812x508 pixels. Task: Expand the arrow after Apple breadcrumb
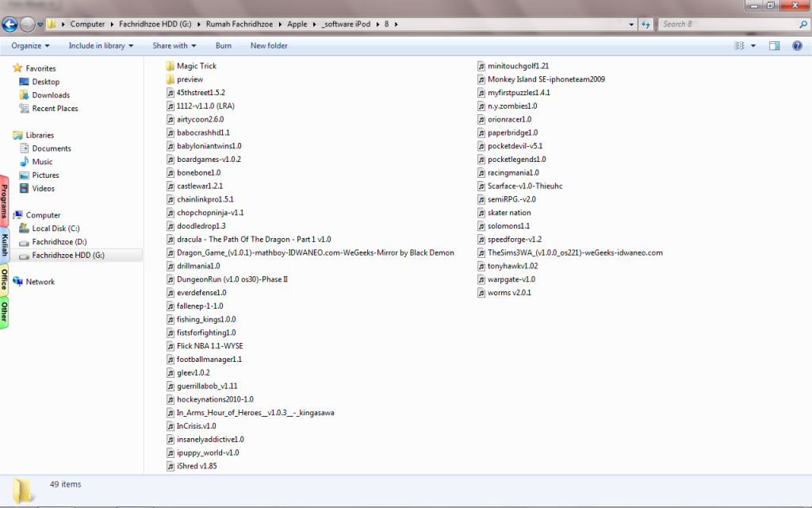[314, 25]
